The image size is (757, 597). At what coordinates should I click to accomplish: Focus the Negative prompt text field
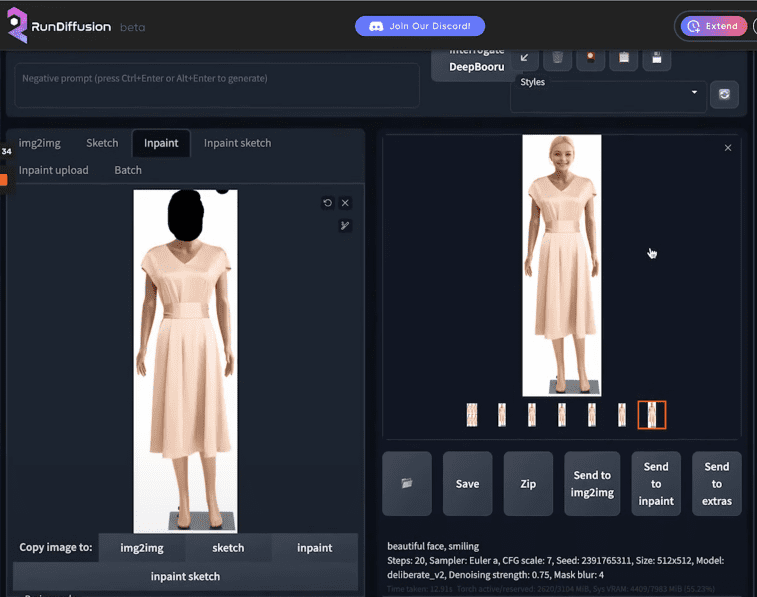[x=217, y=85]
